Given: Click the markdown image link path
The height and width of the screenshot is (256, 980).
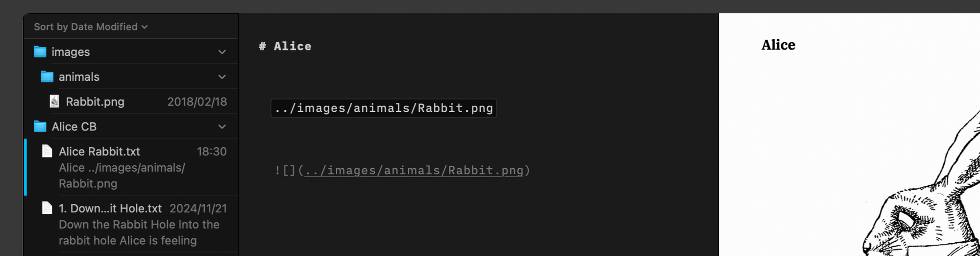Looking at the screenshot, I should click(x=414, y=170).
